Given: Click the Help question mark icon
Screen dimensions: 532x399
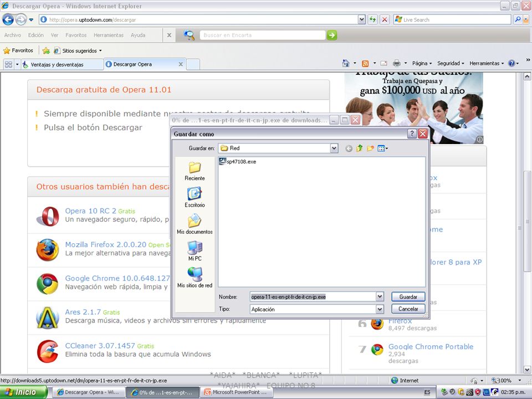Looking at the screenshot, I should pos(511,63).
